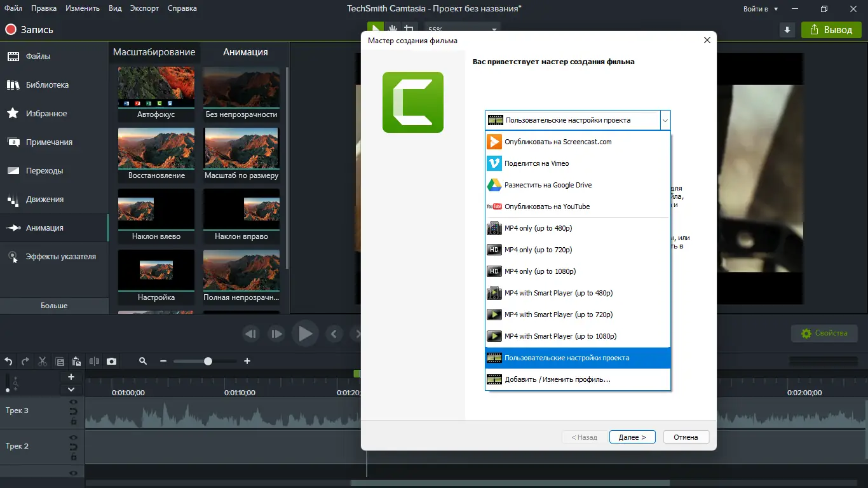The width and height of the screenshot is (868, 488).
Task: Click the download arrow icon near Вывод
Action: tap(787, 30)
